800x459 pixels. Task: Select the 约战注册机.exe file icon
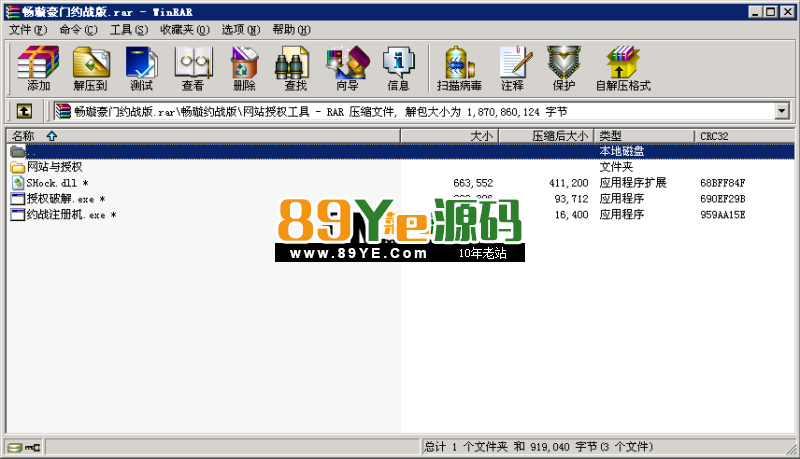coord(18,215)
